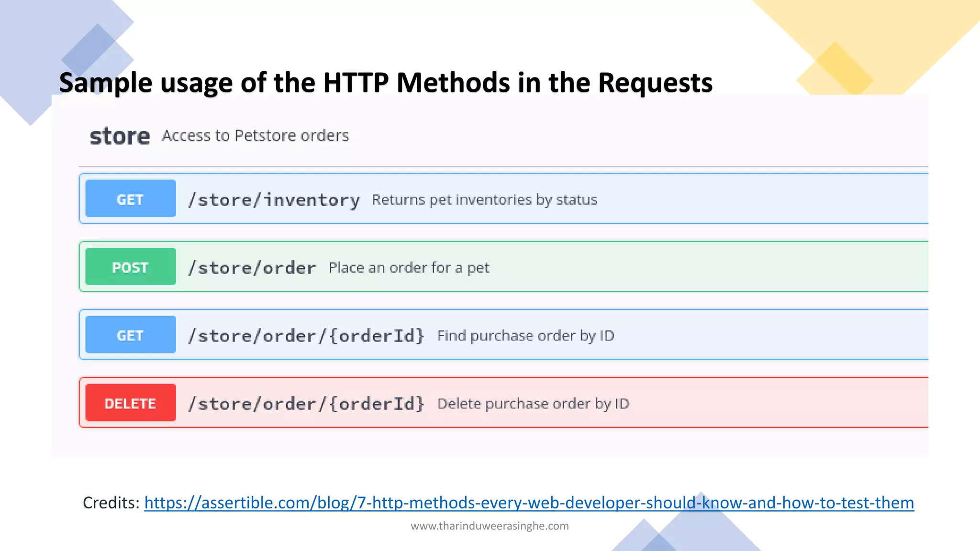Viewport: 980px width, 551px height.
Task: Click the GET button for /store/inventory
Action: click(x=130, y=198)
